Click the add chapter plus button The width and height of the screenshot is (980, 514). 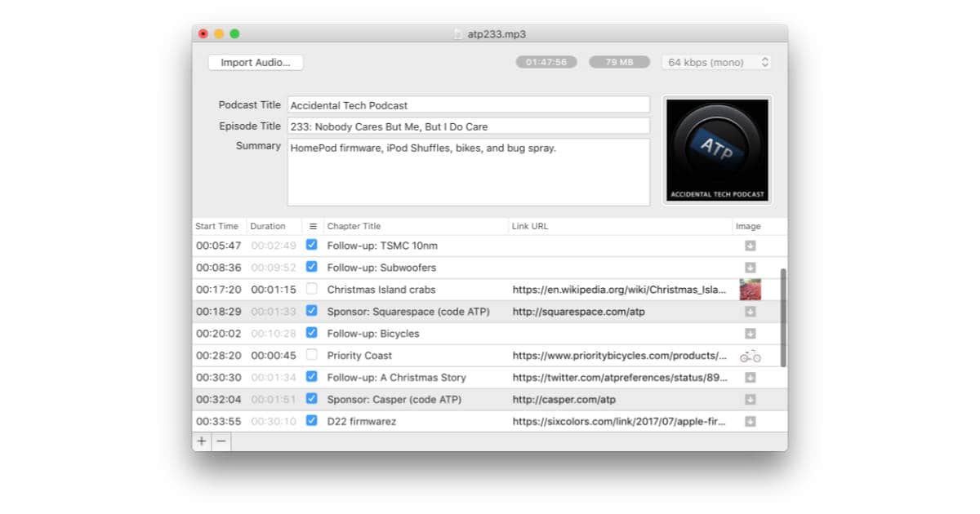pos(202,441)
